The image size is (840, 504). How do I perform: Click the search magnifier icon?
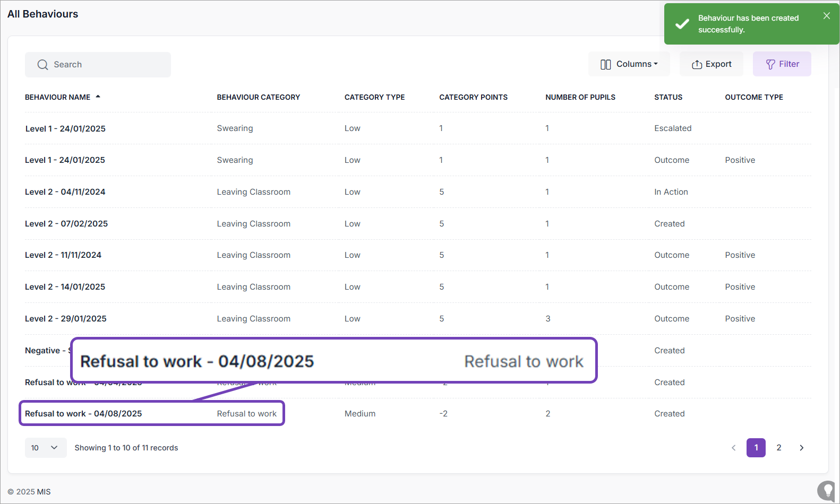(x=42, y=65)
